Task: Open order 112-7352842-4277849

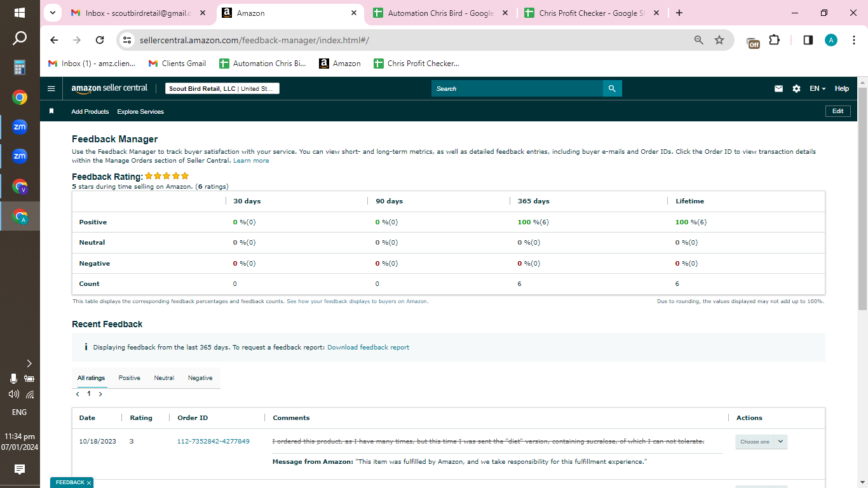Action: [x=213, y=442]
